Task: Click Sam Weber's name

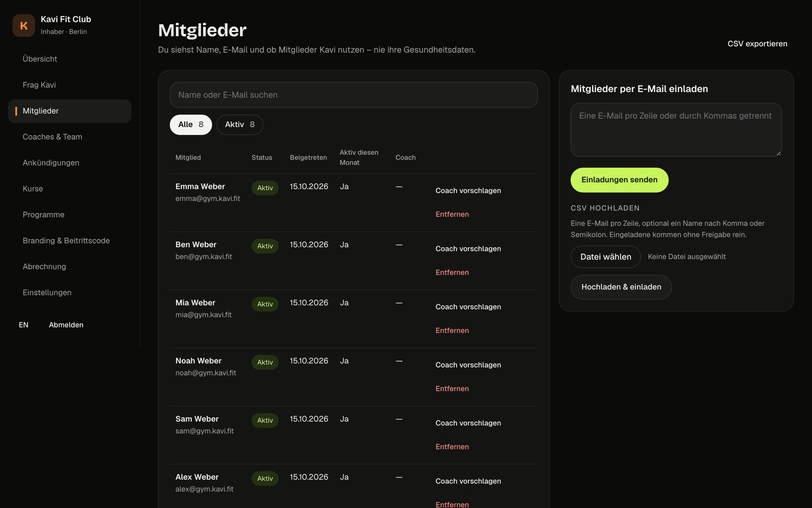Action: click(197, 419)
